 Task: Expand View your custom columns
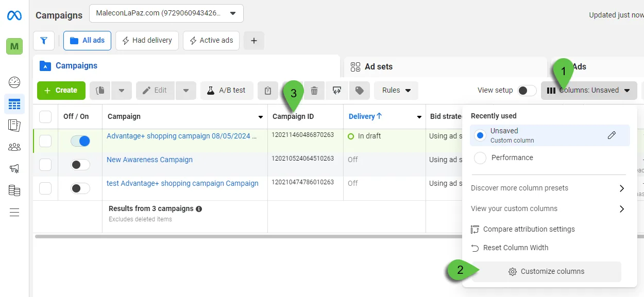548,209
